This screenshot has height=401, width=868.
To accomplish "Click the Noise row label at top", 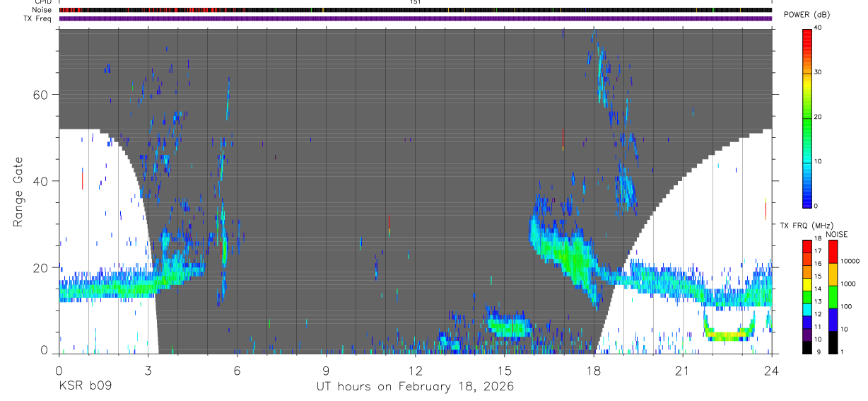I will click(42, 10).
